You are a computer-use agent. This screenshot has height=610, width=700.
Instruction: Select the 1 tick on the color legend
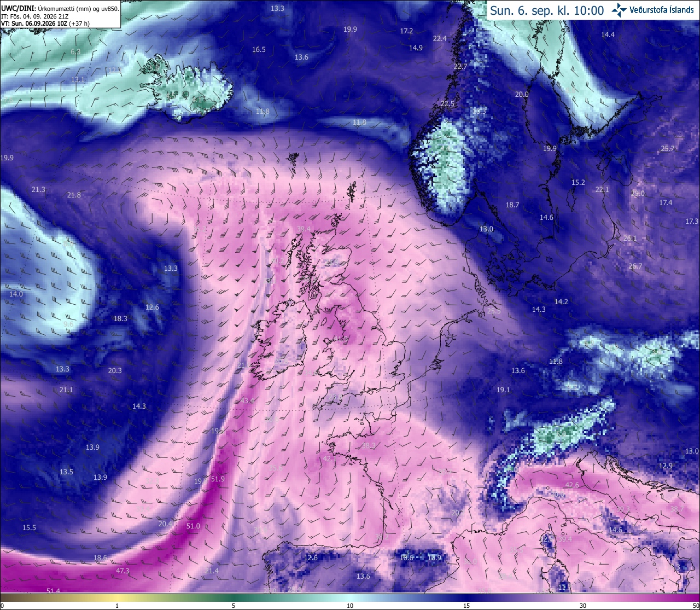117,606
